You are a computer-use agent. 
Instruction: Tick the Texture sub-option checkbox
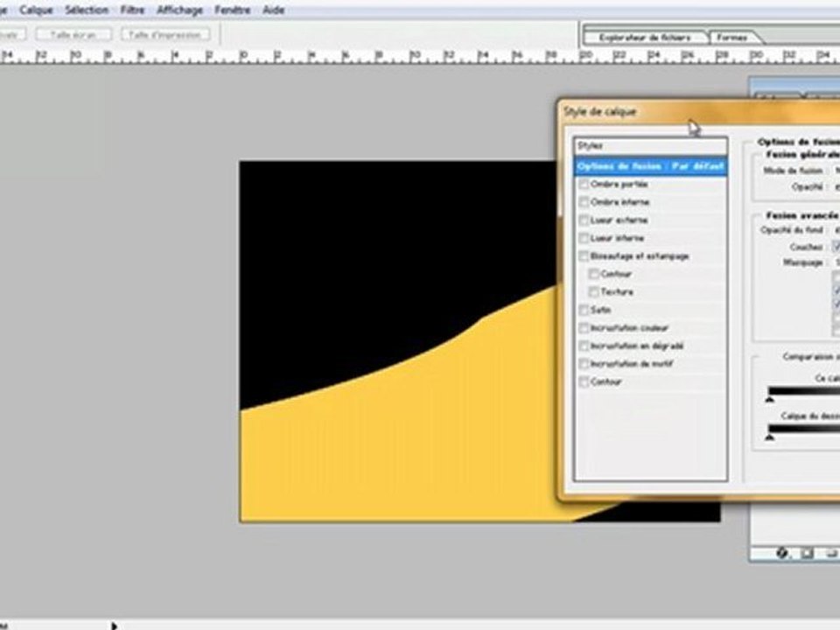click(593, 292)
